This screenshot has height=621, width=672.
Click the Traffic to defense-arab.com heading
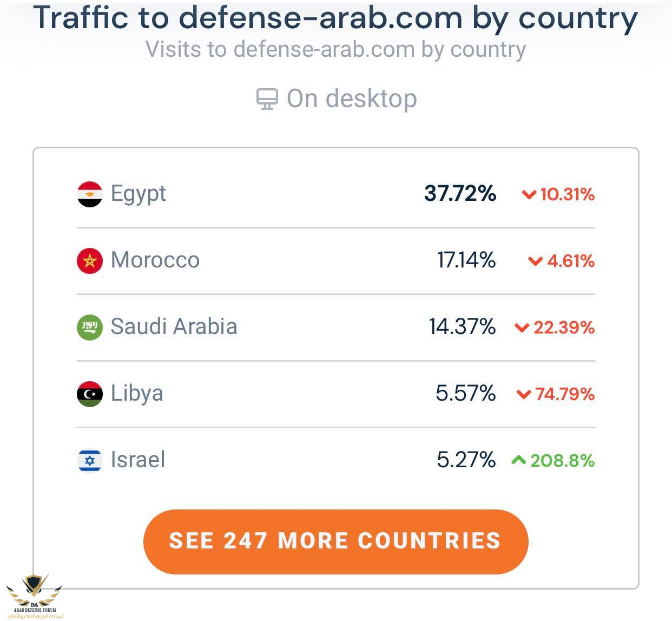pos(335,18)
